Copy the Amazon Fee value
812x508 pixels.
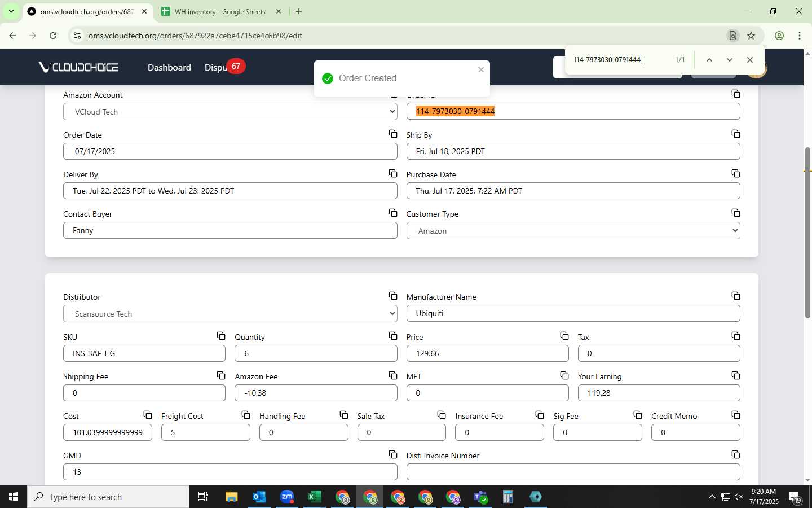pyautogui.click(x=392, y=375)
